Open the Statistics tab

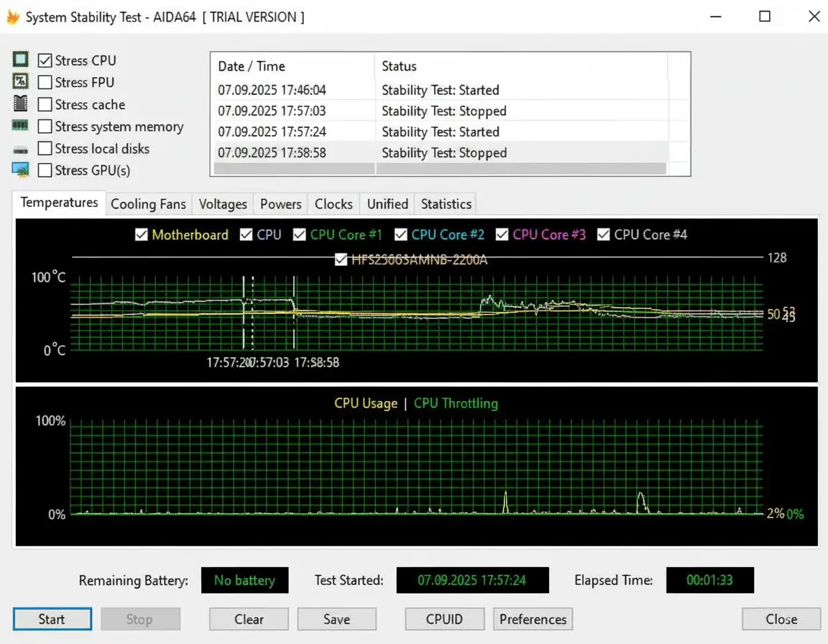click(446, 204)
